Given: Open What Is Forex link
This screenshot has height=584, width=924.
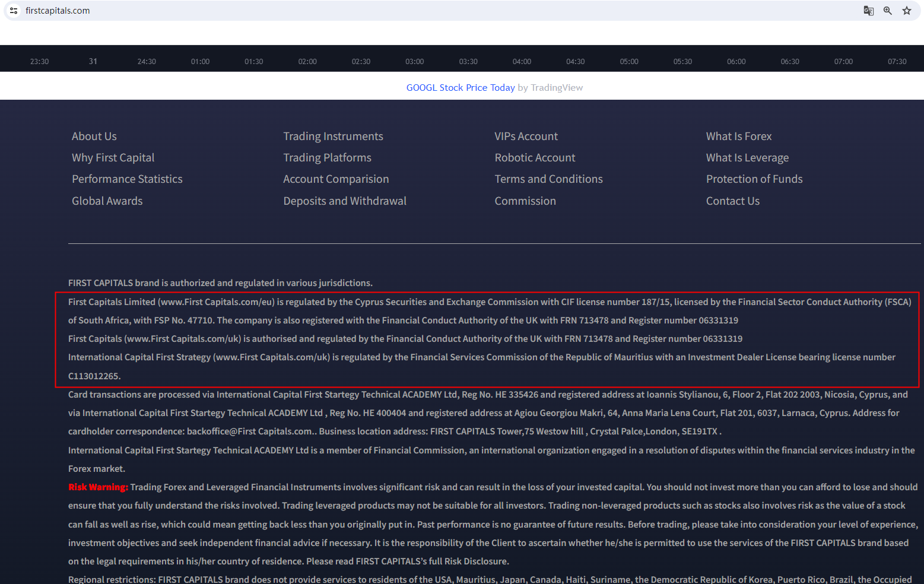Looking at the screenshot, I should (739, 137).
